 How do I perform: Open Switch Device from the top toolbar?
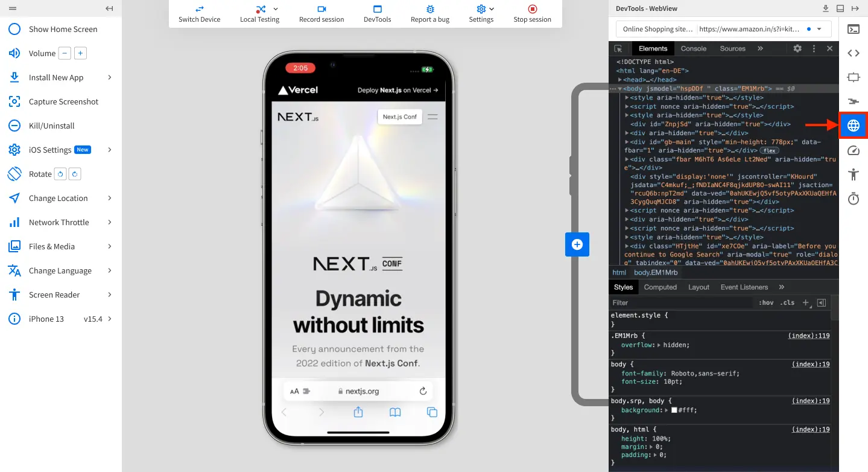[x=199, y=13]
